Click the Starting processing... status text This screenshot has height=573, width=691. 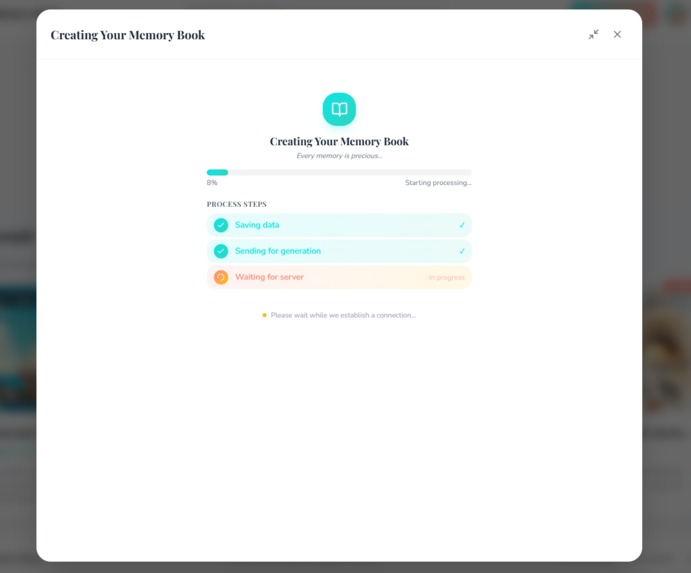(x=438, y=182)
